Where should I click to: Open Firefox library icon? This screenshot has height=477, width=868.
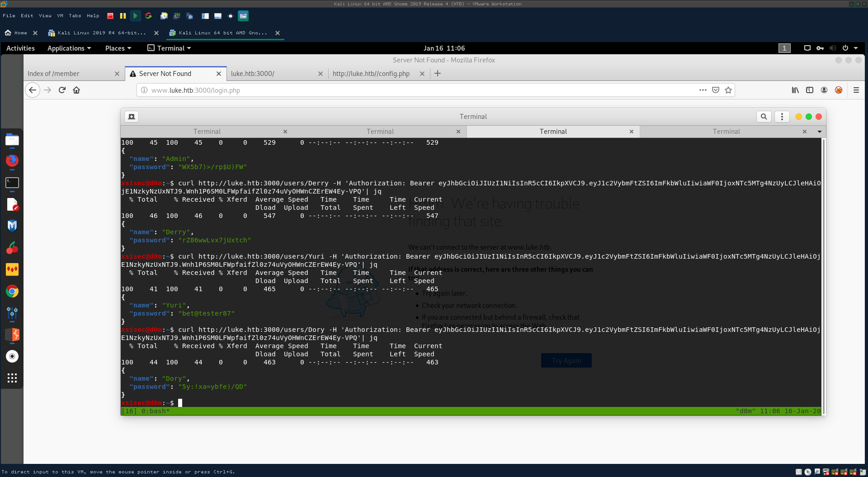(795, 90)
